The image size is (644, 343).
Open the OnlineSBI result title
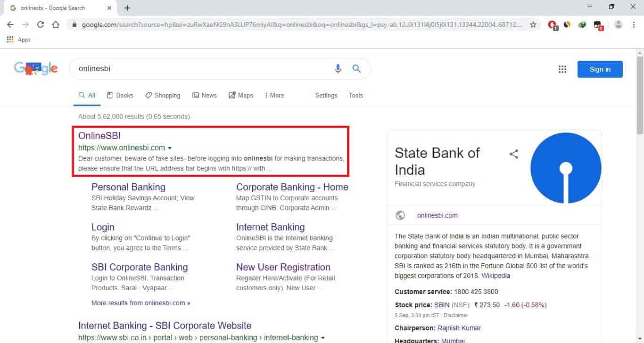pos(99,136)
